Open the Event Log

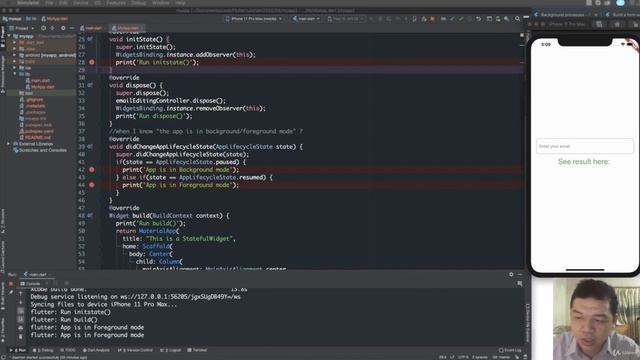(x=510, y=350)
